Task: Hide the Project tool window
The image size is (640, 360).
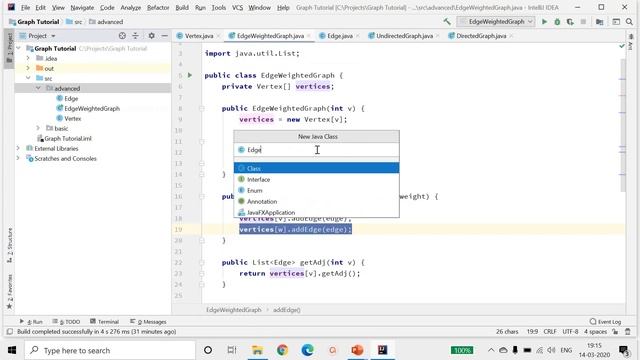Action: [164, 36]
